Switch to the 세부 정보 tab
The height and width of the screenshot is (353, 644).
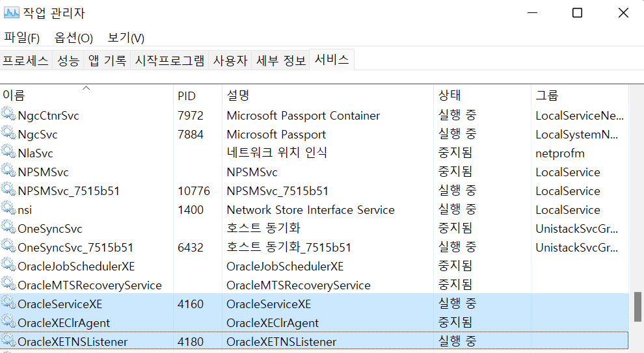coord(281,60)
